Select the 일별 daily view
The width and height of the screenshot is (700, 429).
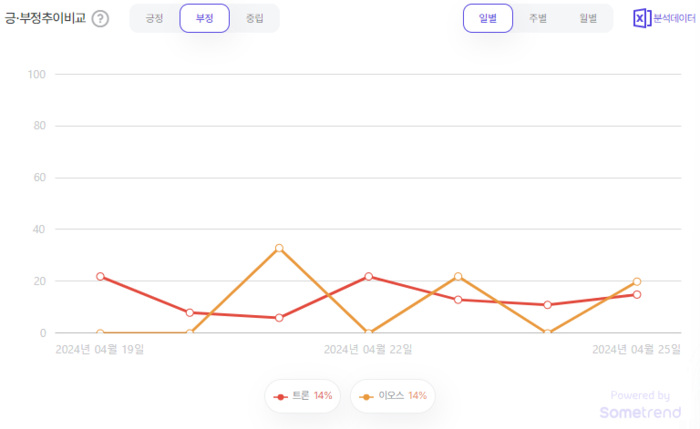click(x=488, y=18)
